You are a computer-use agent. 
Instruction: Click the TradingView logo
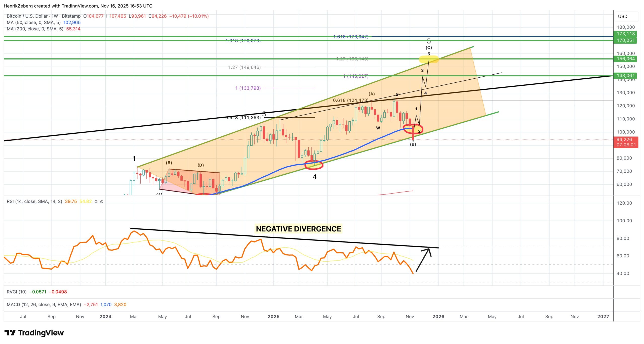pos(34,333)
